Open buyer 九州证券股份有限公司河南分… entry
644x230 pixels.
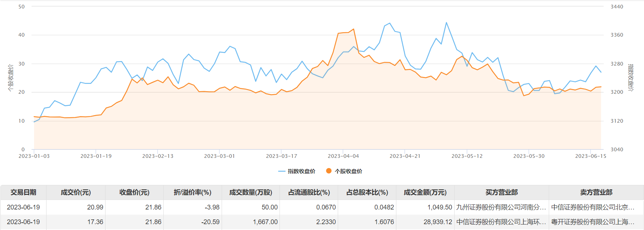click(x=501, y=207)
